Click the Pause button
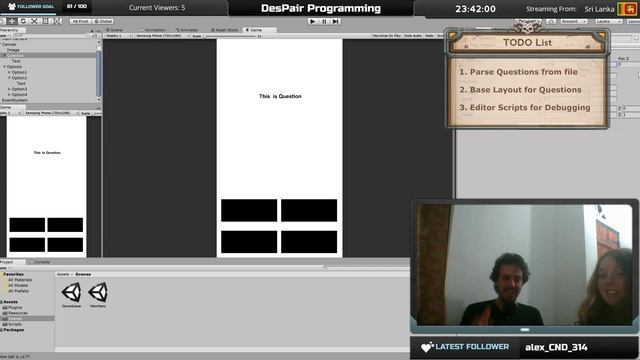Image resolution: width=640 pixels, height=360 pixels. tap(324, 21)
